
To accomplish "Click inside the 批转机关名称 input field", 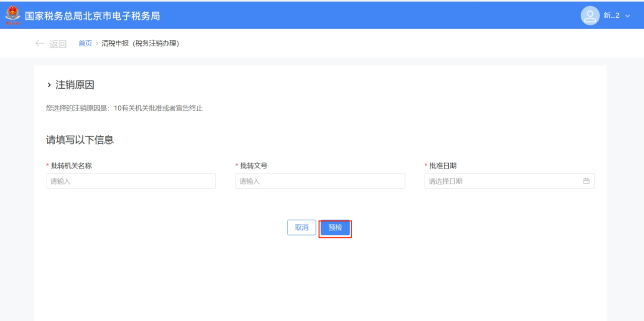I will pos(131,181).
